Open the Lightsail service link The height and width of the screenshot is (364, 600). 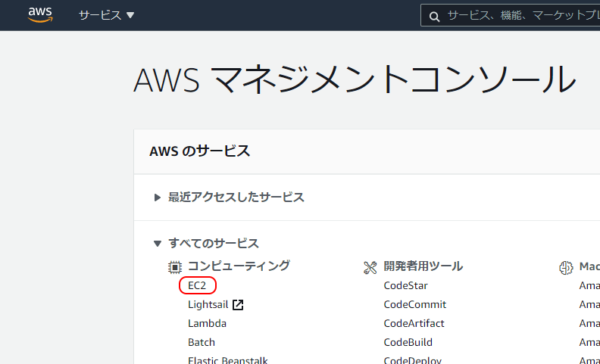point(208,304)
